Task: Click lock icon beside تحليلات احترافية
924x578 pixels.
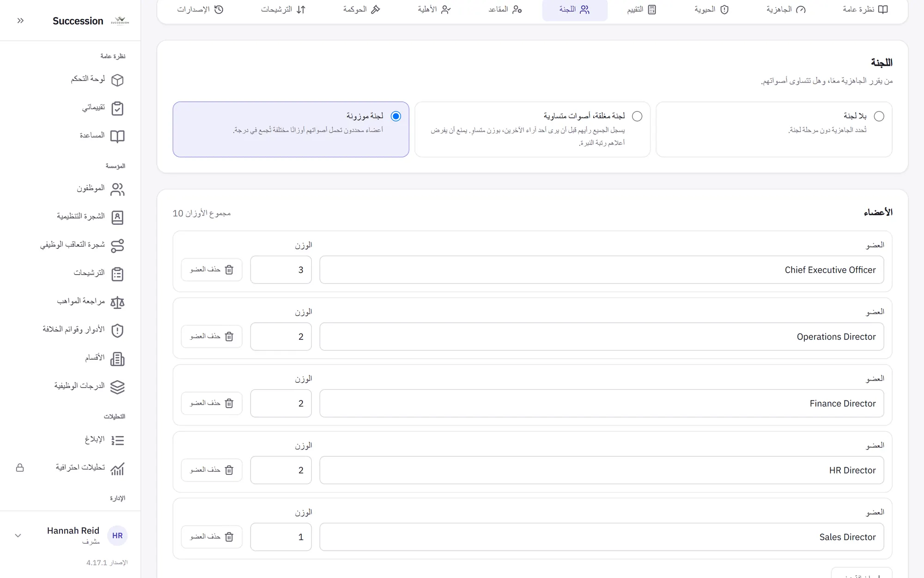Action: 20,468
